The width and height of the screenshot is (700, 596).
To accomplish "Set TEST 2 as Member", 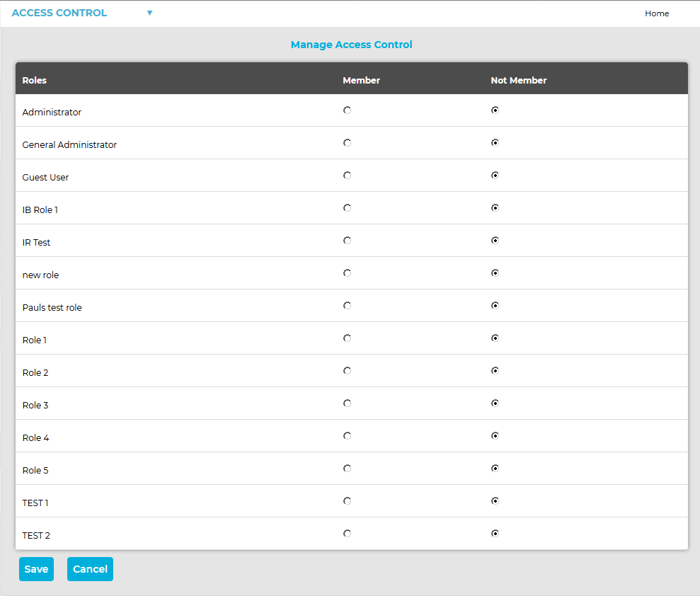I will [348, 534].
